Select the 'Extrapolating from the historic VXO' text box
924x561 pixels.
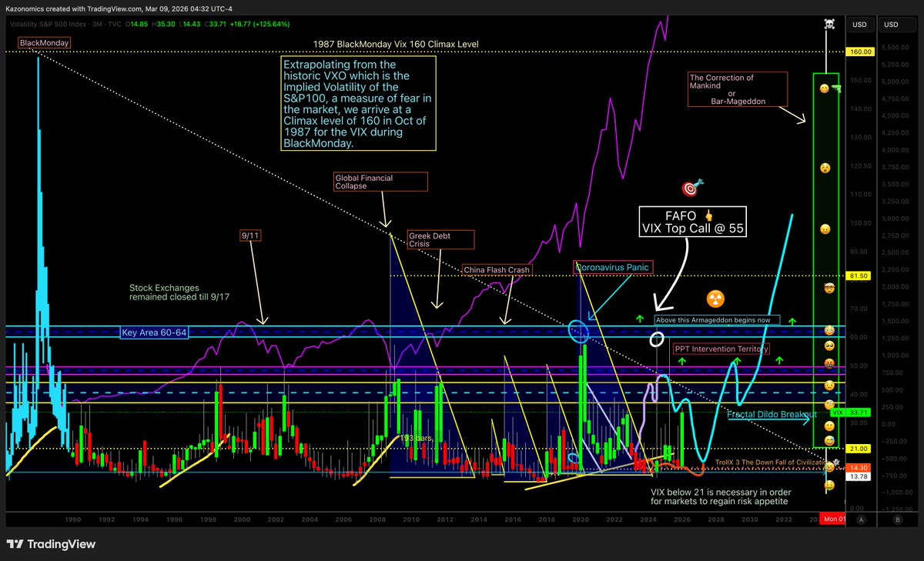point(359,103)
